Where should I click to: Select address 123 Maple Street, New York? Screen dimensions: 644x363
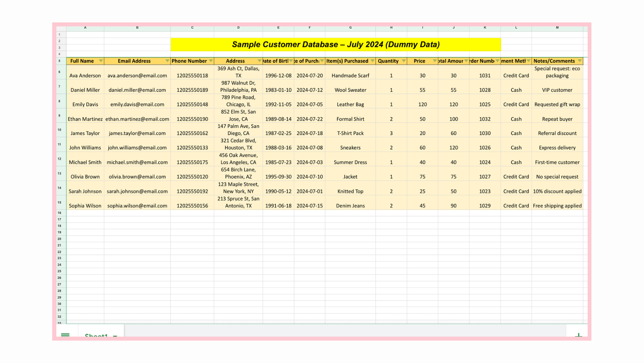click(238, 188)
